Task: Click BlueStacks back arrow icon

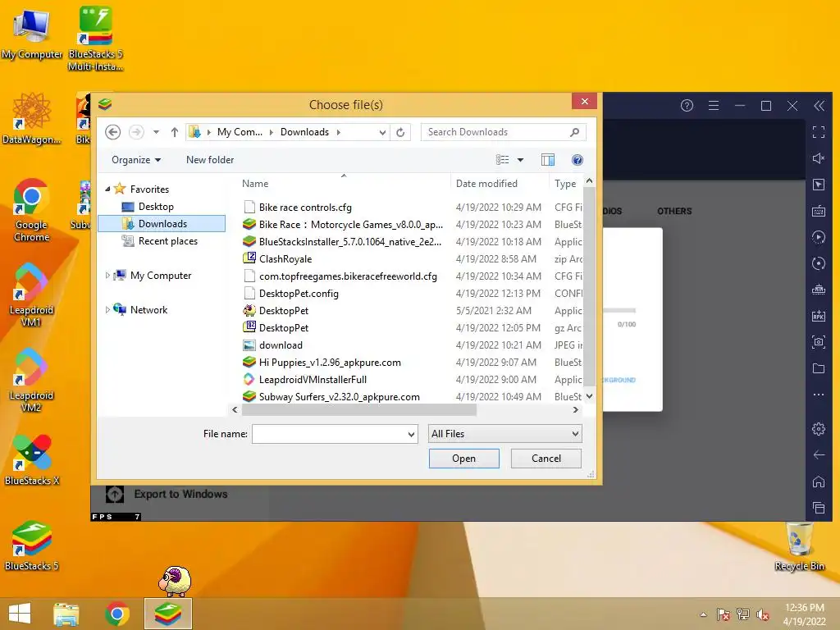Action: point(819,454)
